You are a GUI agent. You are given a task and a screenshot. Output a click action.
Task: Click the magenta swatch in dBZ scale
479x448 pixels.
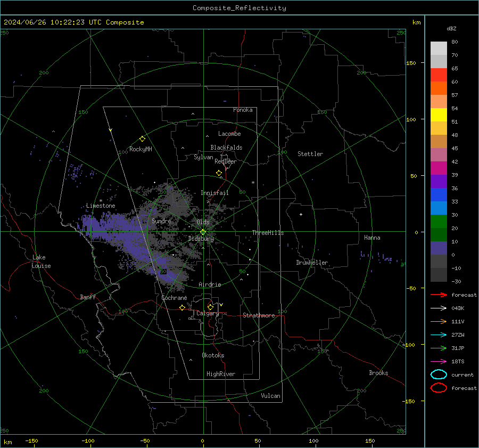point(439,168)
